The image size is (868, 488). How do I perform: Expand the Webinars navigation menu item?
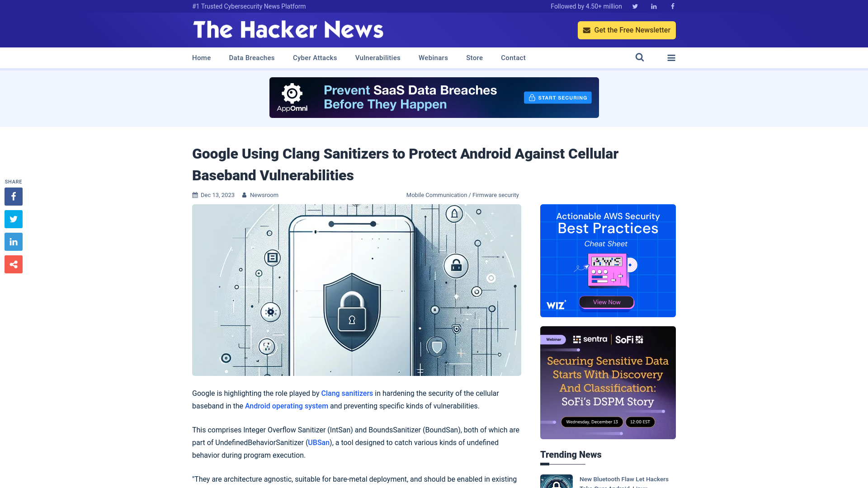[x=433, y=57]
